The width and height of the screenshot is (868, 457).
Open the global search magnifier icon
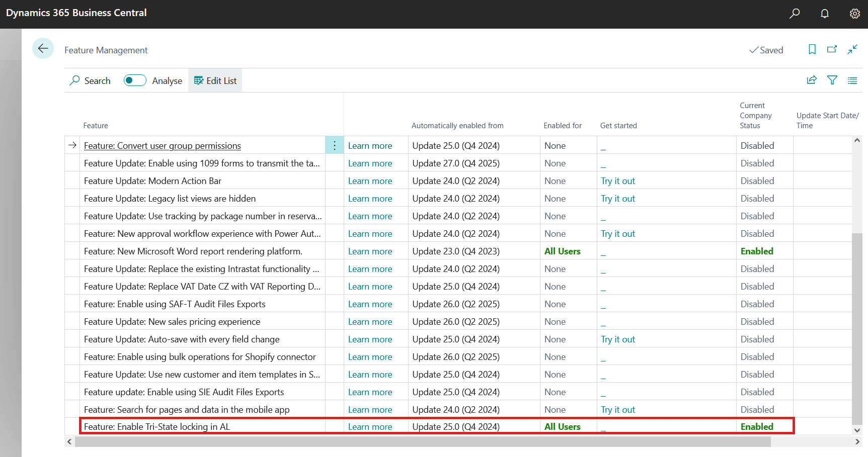tap(795, 14)
